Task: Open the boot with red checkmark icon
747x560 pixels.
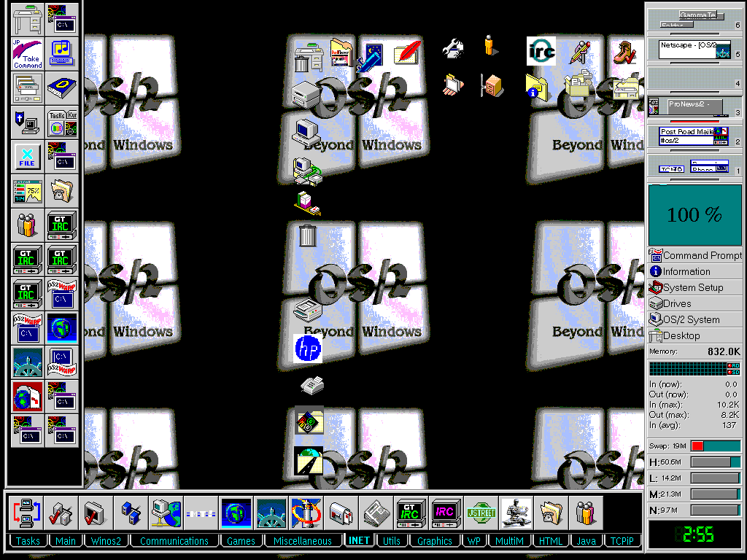Action: point(625,52)
